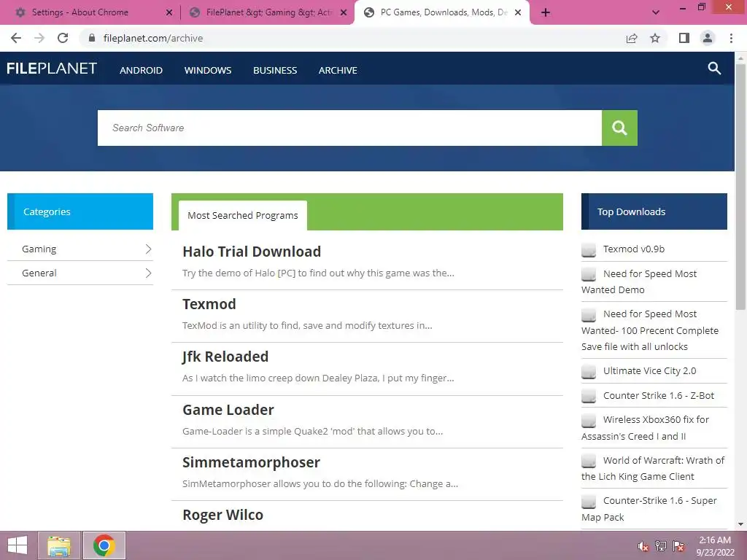Click the green search button
This screenshot has height=560, width=747.
619,128
